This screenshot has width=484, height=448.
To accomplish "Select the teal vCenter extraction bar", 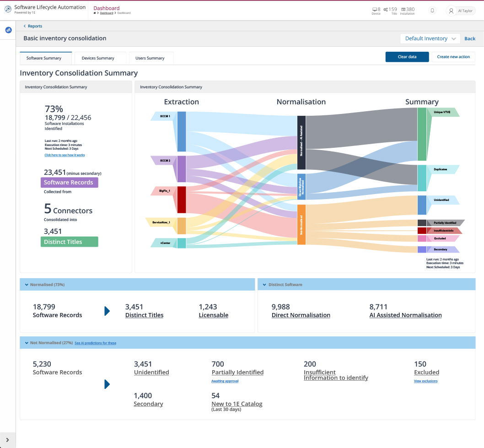I will tap(182, 243).
